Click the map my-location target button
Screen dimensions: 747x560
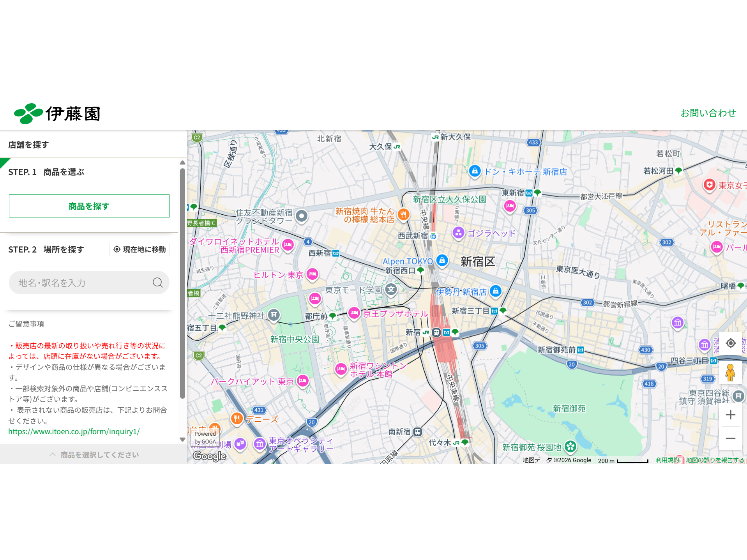tap(731, 343)
